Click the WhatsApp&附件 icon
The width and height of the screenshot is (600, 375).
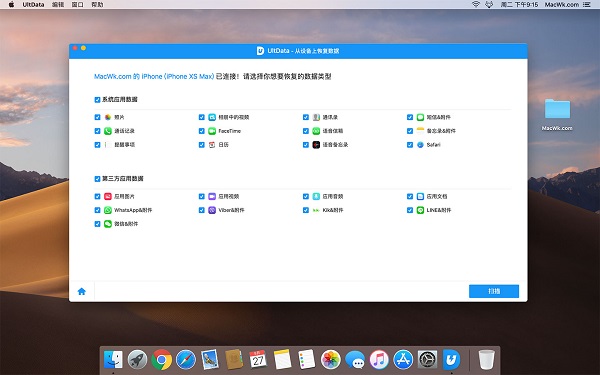click(x=108, y=210)
